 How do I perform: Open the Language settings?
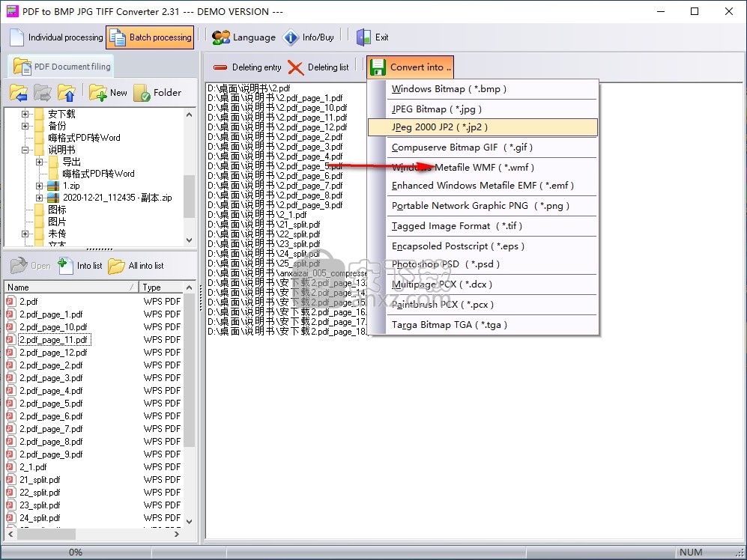point(244,37)
